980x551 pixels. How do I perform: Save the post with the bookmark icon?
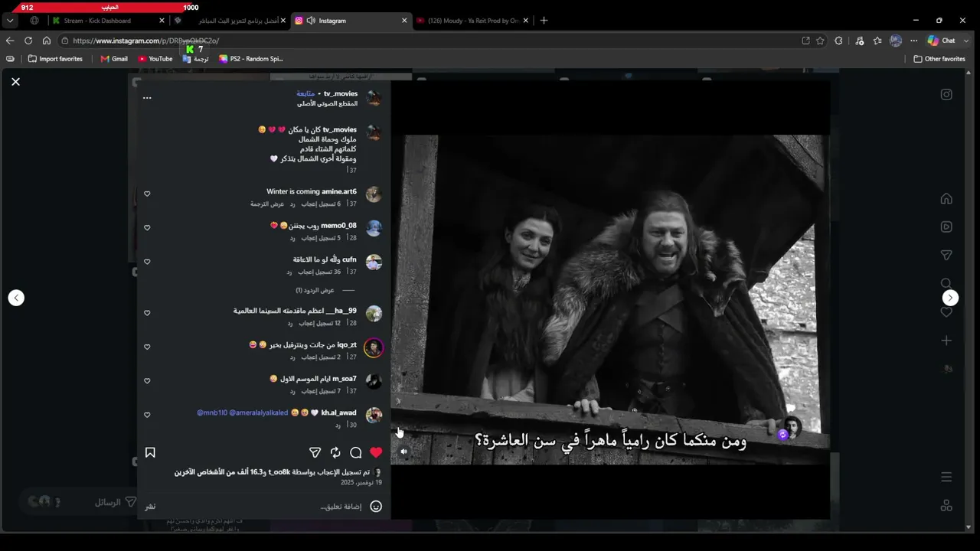click(x=150, y=452)
